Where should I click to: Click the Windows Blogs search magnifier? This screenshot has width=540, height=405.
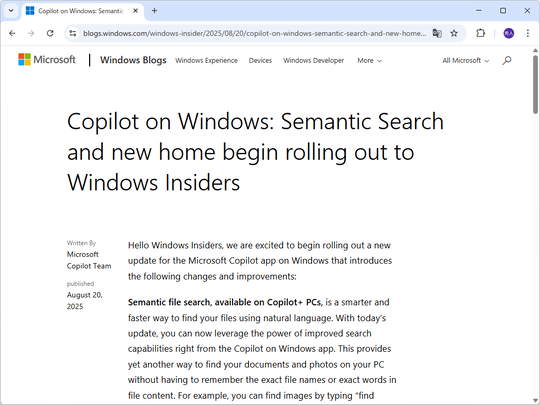[x=507, y=61]
